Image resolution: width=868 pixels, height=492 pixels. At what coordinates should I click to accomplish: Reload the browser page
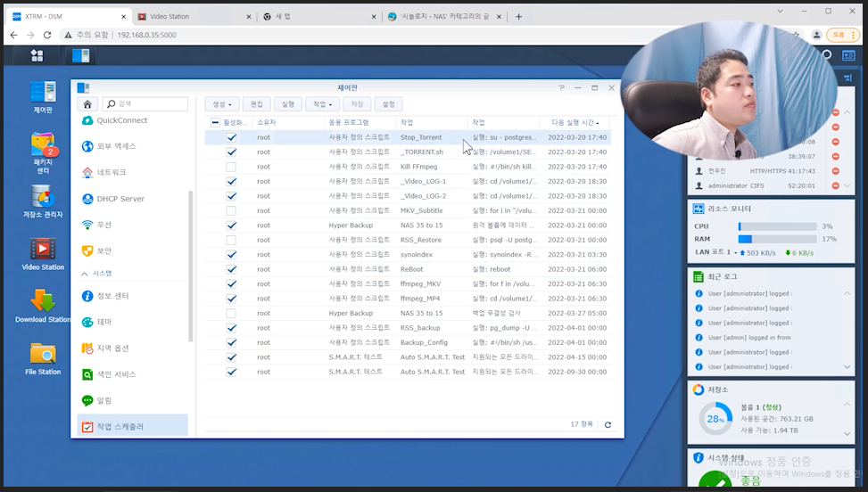pos(47,35)
